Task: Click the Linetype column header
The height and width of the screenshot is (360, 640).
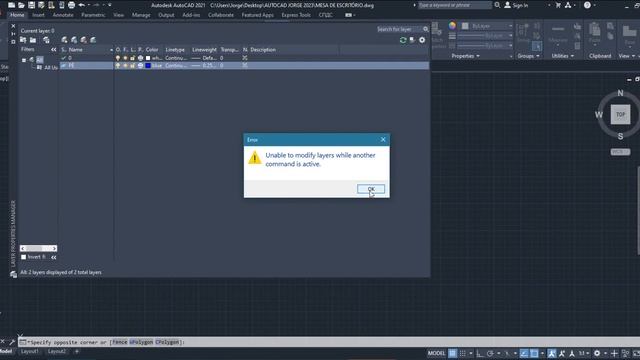Action: pyautogui.click(x=175, y=49)
